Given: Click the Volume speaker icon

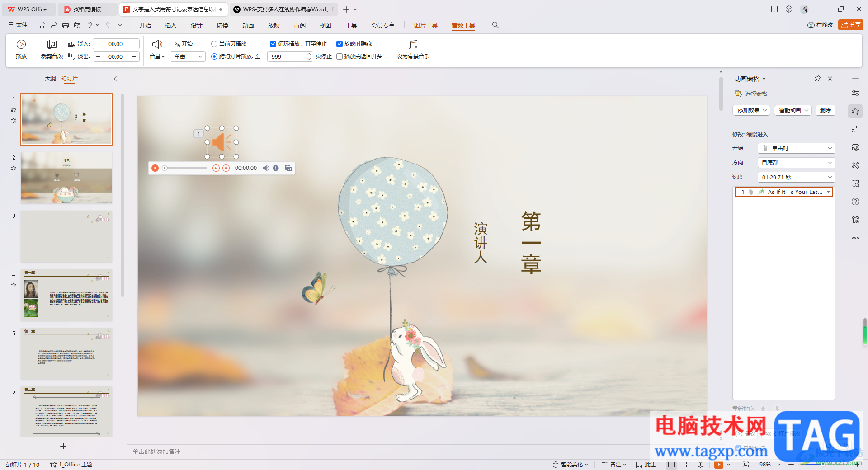Looking at the screenshot, I should (x=157, y=44).
